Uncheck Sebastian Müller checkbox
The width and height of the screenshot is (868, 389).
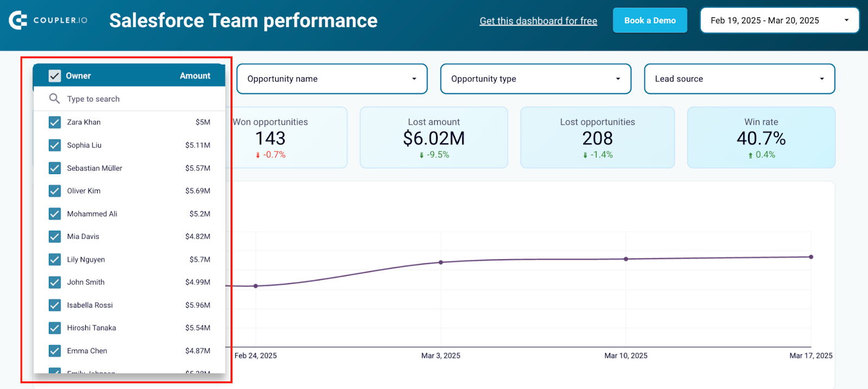(55, 168)
